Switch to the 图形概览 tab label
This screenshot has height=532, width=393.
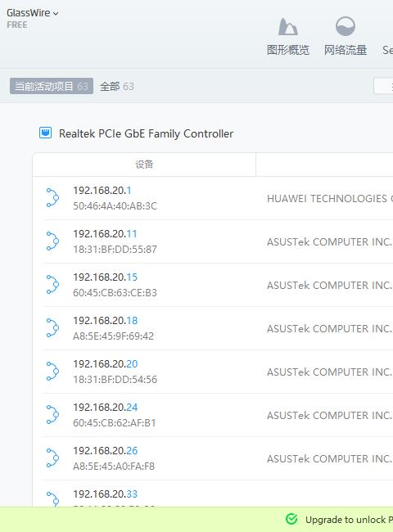point(288,50)
